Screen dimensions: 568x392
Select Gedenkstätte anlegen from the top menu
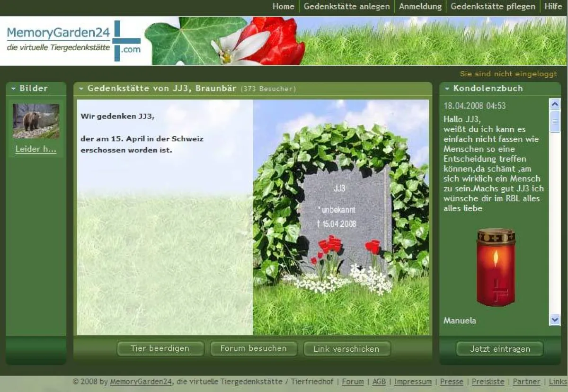coord(347,6)
